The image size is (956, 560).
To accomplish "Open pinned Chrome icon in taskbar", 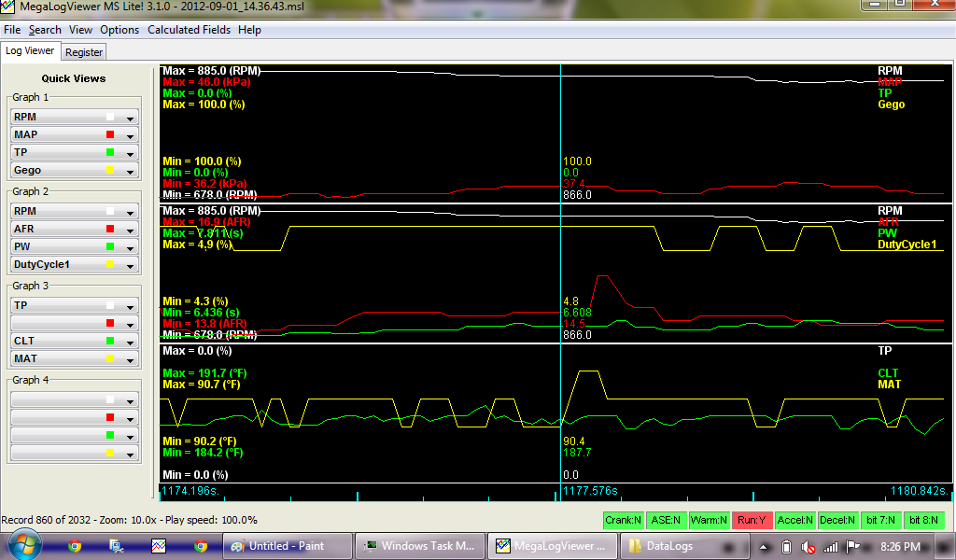I will click(75, 546).
